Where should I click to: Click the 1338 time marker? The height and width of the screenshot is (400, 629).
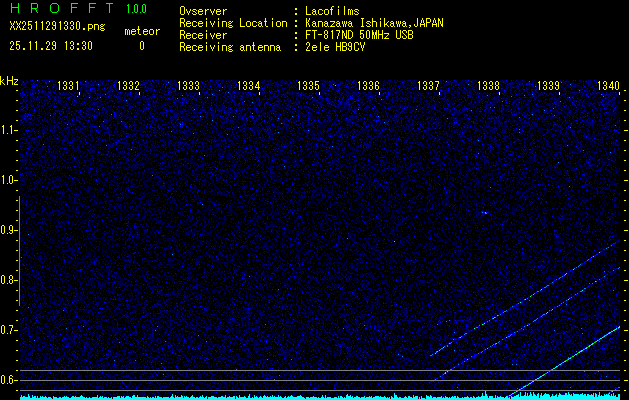click(x=488, y=87)
